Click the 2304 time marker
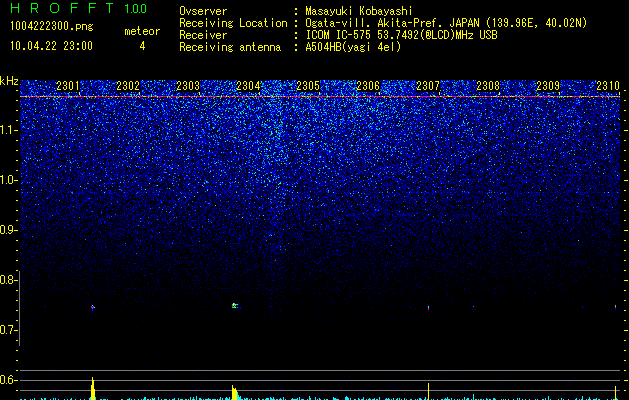The width and height of the screenshot is (629, 400). [x=248, y=86]
